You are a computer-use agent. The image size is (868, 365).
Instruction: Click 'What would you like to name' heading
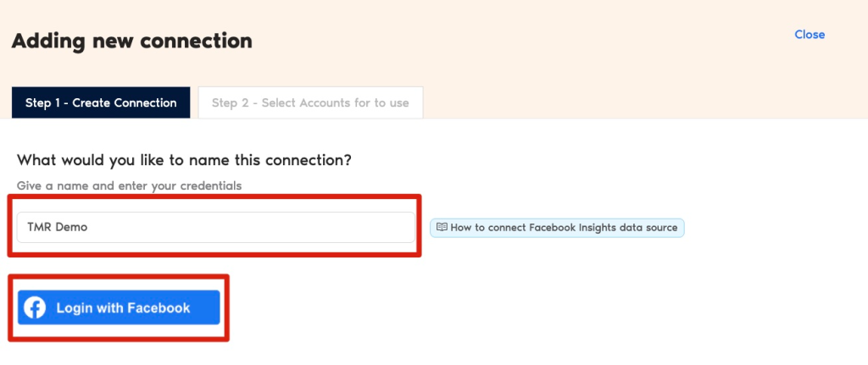point(184,161)
